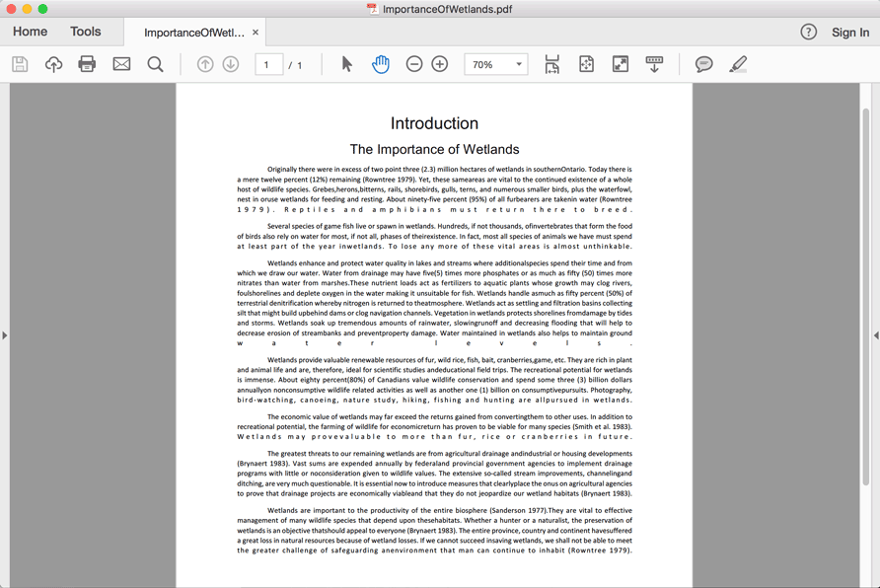Zoom in with plus button

pyautogui.click(x=440, y=64)
